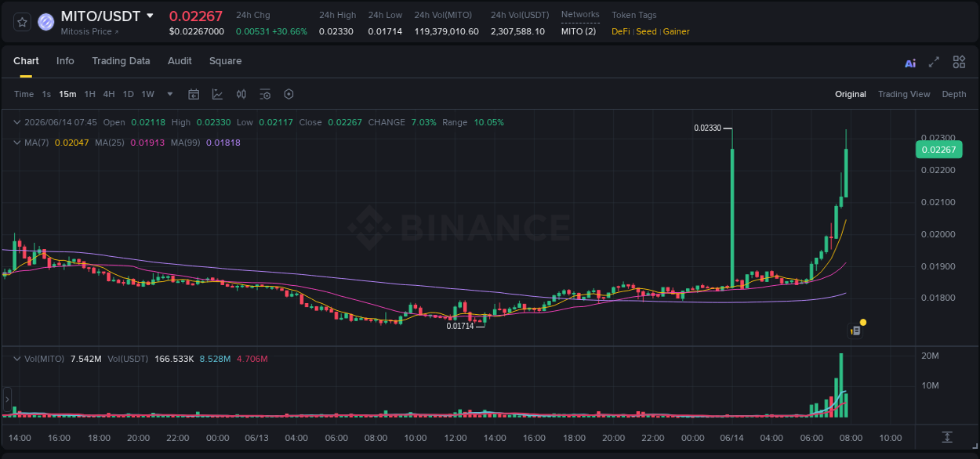Image resolution: width=980 pixels, height=459 pixels.
Task: Select the Chart tab
Action: (x=26, y=61)
